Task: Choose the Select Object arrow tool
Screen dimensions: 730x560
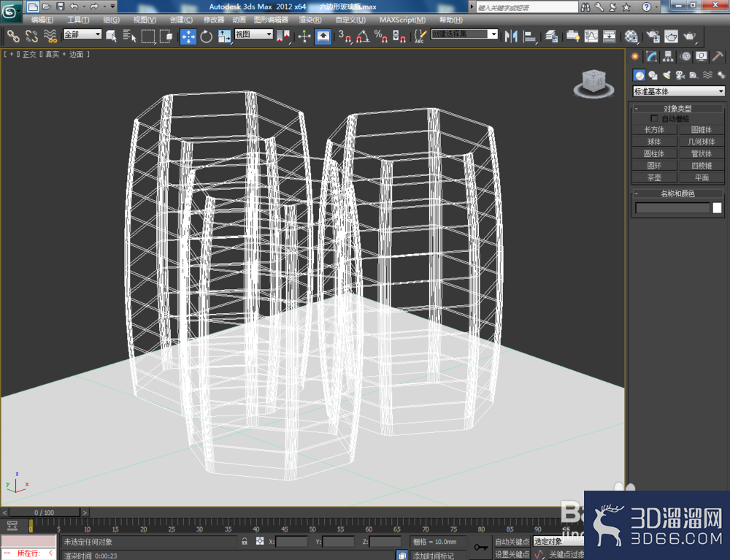Action: [x=111, y=36]
